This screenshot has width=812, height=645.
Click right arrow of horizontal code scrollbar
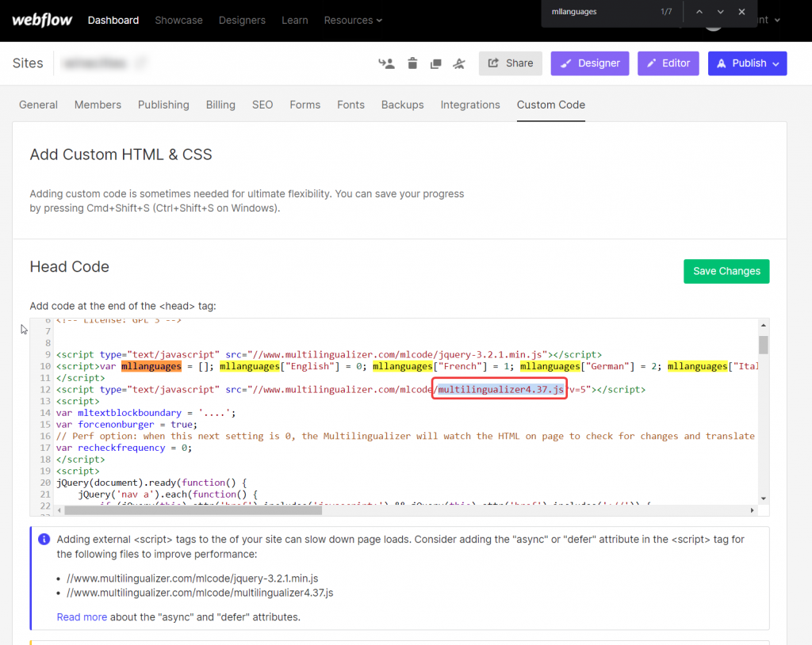point(752,510)
